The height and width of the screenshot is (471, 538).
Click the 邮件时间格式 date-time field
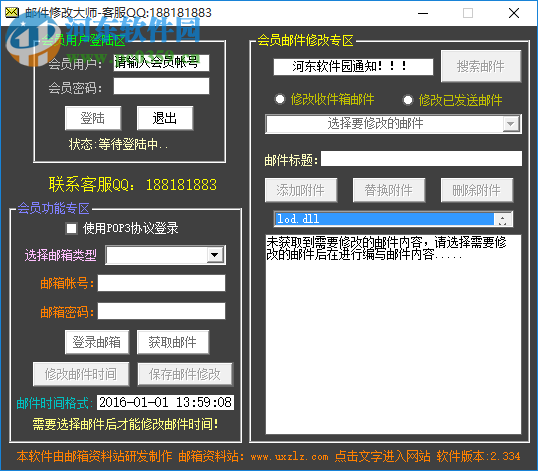[x=165, y=402]
